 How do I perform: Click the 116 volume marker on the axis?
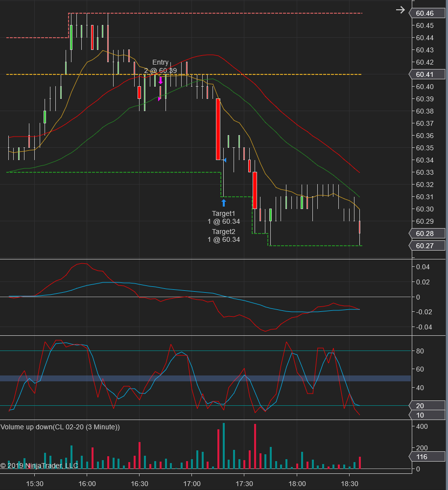click(427, 457)
